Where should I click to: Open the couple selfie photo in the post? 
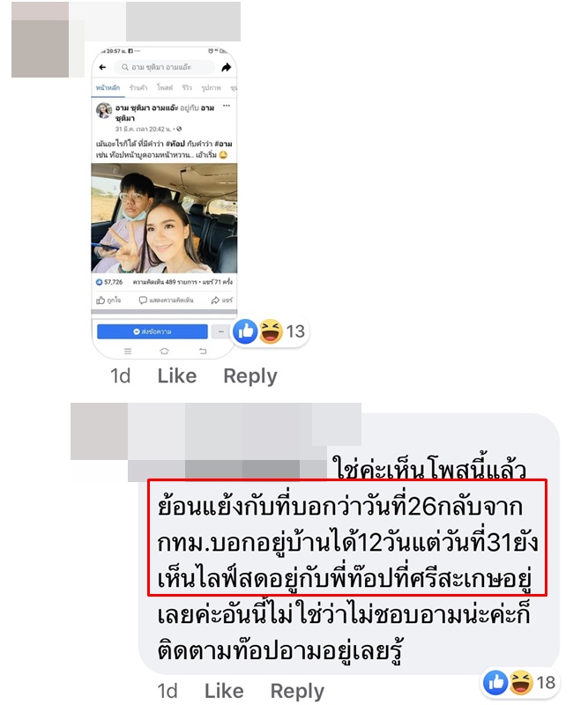(x=164, y=218)
